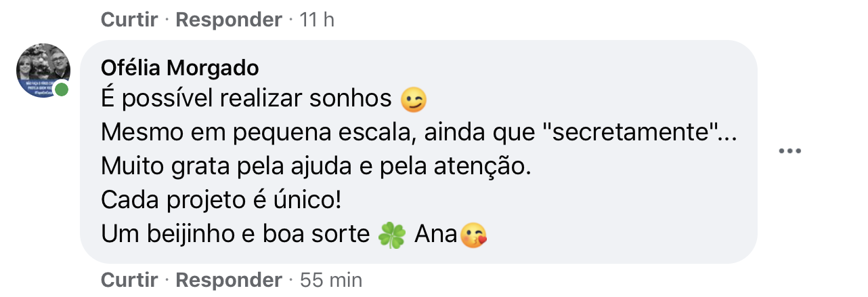Open the "11 h" timestamp link
868x297 pixels.
(x=316, y=20)
